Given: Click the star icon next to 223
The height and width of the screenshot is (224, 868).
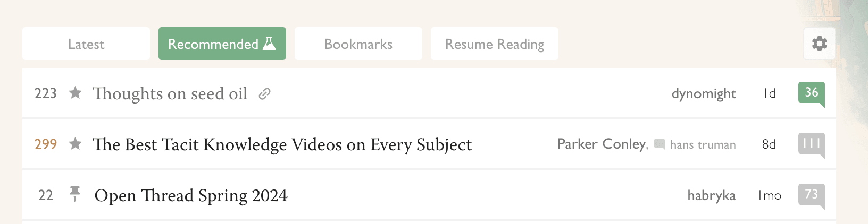Looking at the screenshot, I should coord(76,93).
